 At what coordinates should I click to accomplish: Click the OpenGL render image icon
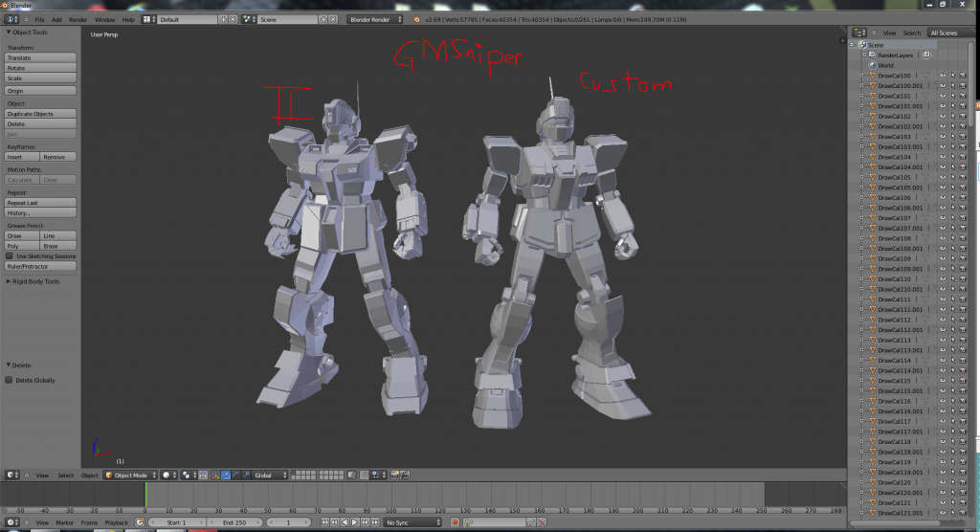click(x=395, y=476)
